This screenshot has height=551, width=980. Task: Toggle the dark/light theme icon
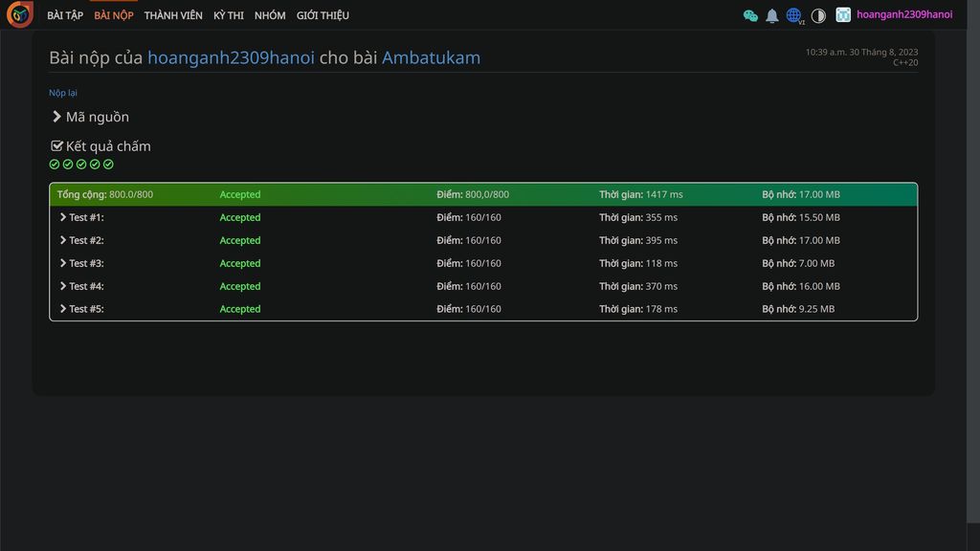(818, 15)
